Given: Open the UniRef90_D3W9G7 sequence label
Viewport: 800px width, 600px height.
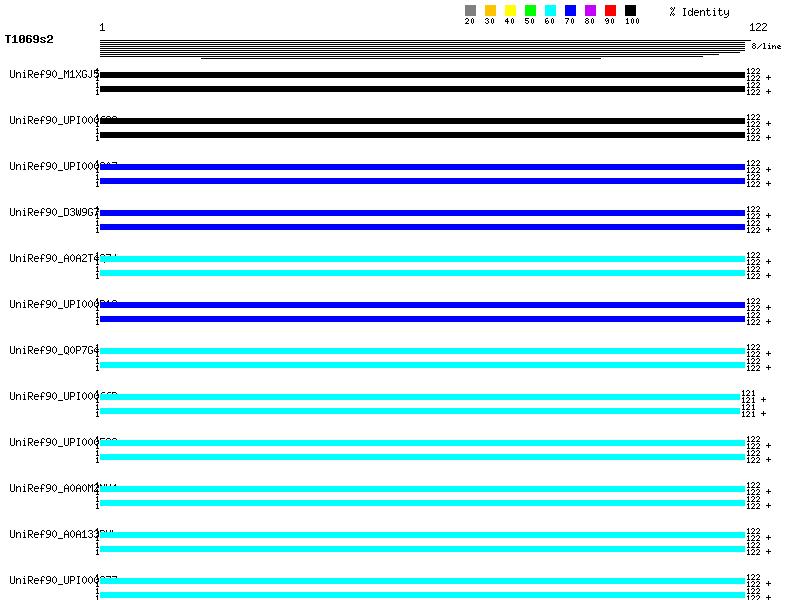Looking at the screenshot, I should click(53, 212).
